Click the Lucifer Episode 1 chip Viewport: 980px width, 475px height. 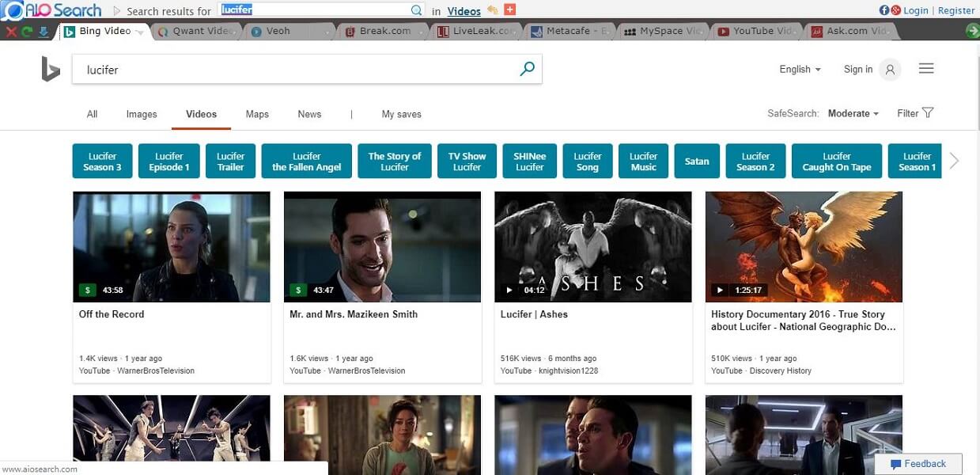[168, 161]
